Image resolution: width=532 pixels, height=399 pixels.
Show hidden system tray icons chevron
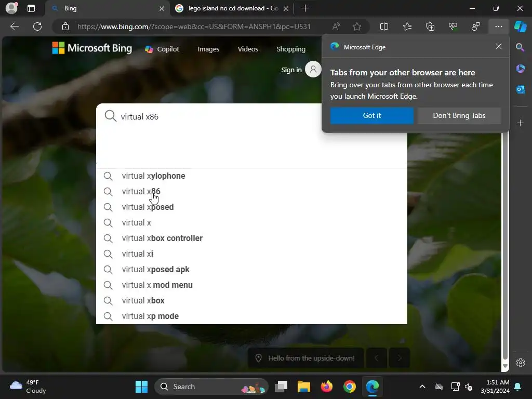pyautogui.click(x=422, y=387)
